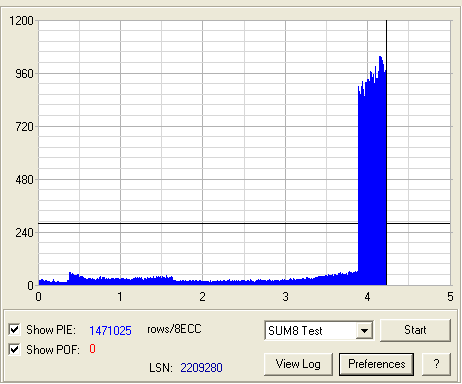The image size is (462, 384).
Task: Click the rows/8ECC label
Action: pyautogui.click(x=174, y=329)
